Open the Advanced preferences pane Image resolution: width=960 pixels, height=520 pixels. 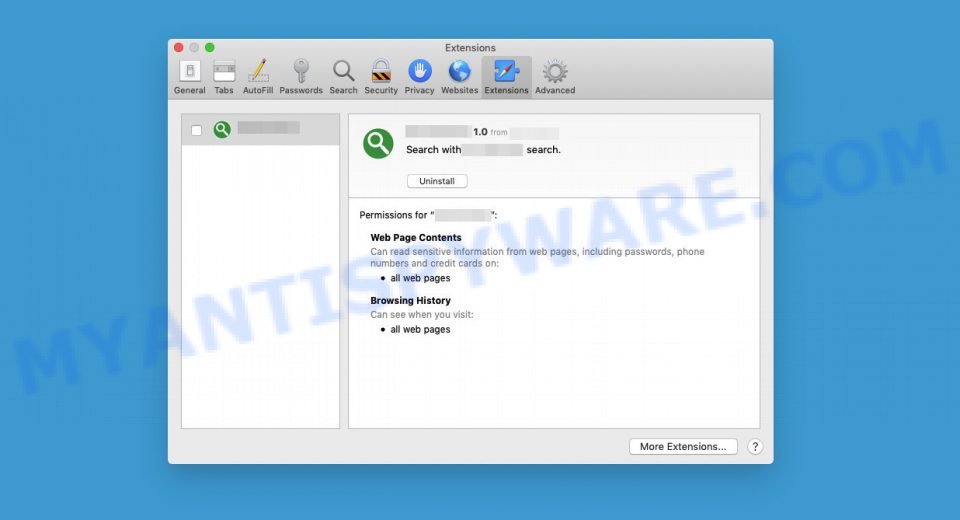[555, 77]
